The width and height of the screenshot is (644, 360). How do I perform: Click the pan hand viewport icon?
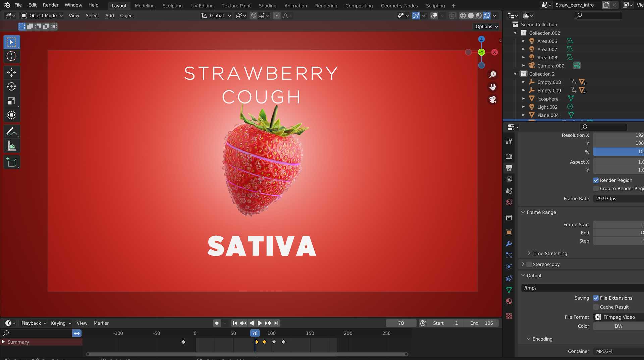pos(493,87)
